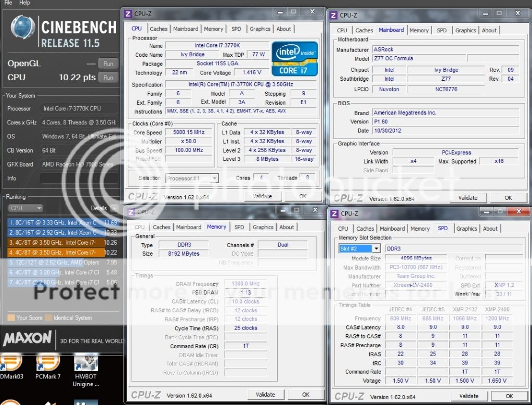This screenshot has width=532, height=405.
Task: Open the PCMark 7 desktop shortcut
Action: coord(48,364)
